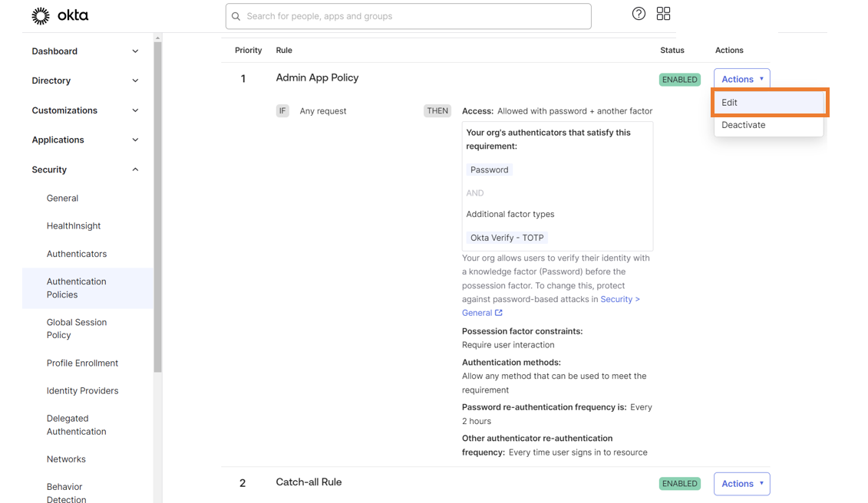
Task: Collapse the Security section in sidebar
Action: [x=135, y=169]
